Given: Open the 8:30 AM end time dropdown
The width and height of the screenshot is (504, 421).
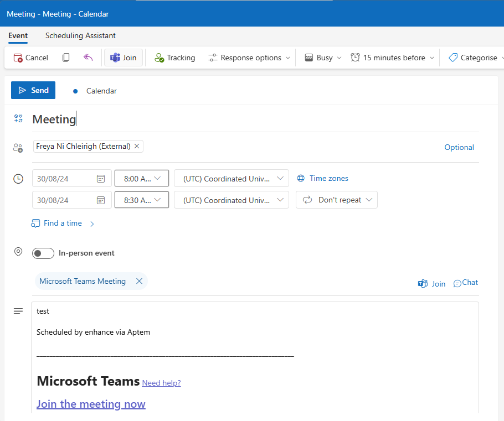Looking at the screenshot, I should [x=142, y=200].
